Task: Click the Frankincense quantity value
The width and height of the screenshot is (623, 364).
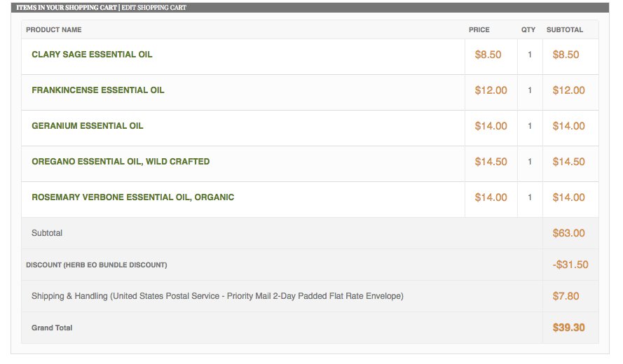Action: pos(530,90)
